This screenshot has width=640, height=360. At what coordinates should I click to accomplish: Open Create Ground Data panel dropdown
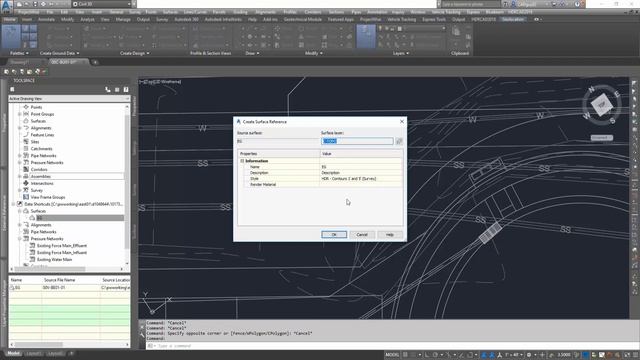[x=59, y=53]
